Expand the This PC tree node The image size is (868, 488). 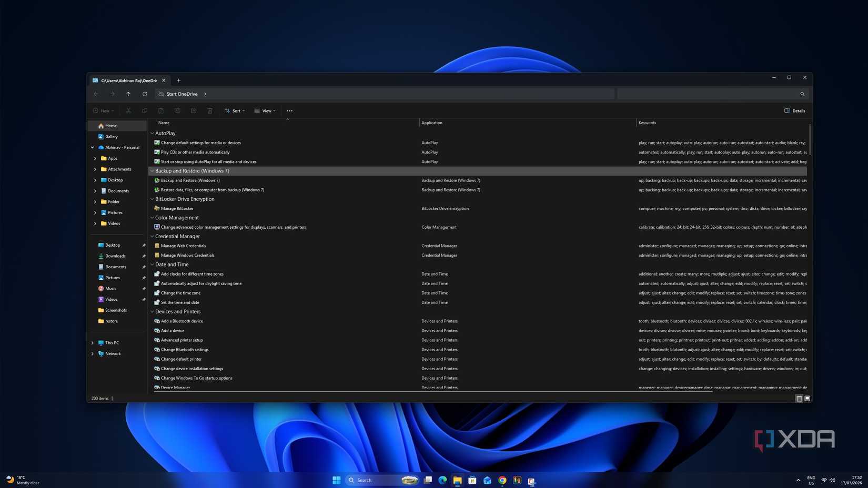93,343
